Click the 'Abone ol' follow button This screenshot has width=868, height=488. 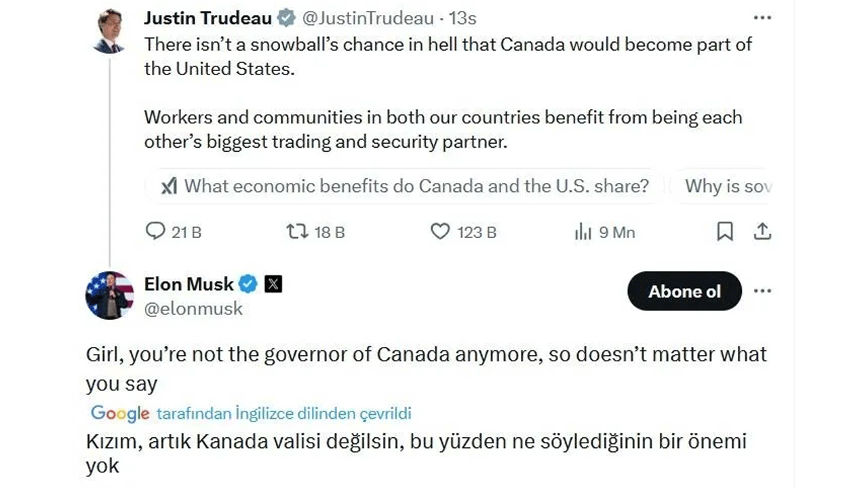pos(684,291)
